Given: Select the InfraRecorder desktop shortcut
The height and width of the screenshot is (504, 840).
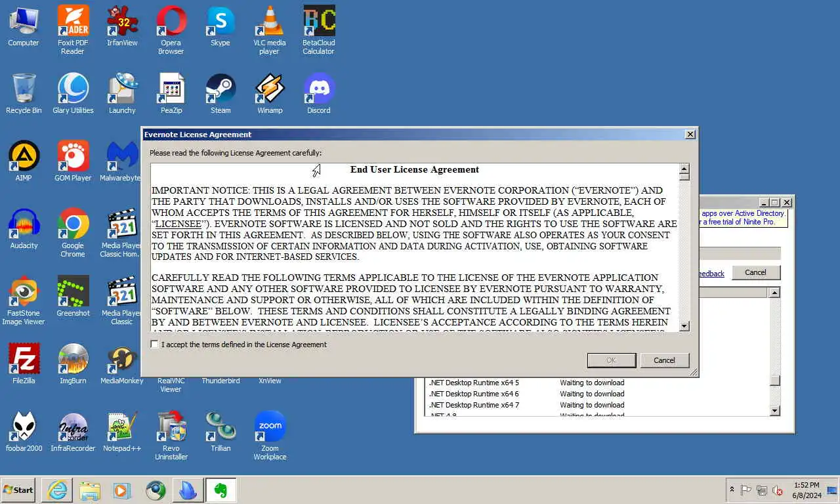Looking at the screenshot, I should (x=73, y=432).
